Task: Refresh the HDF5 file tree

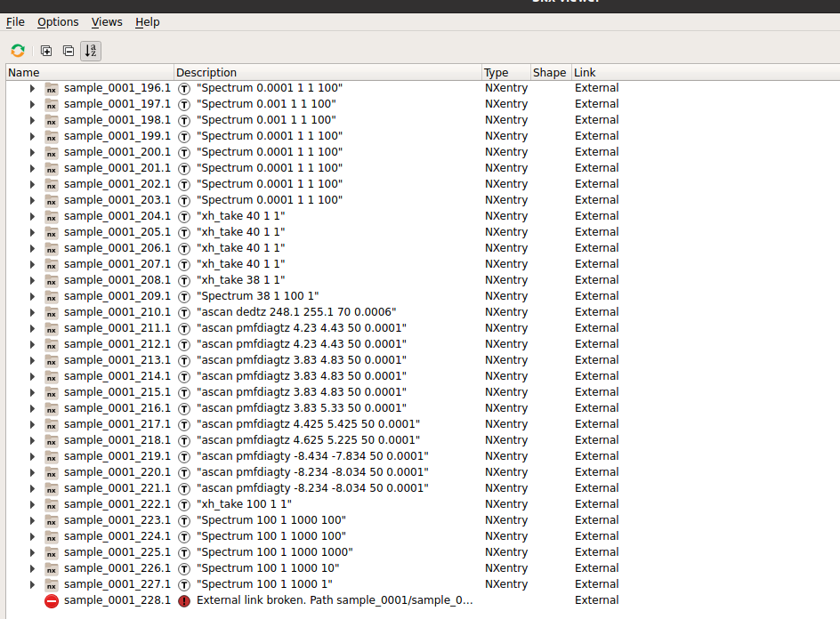Action: 17,51
